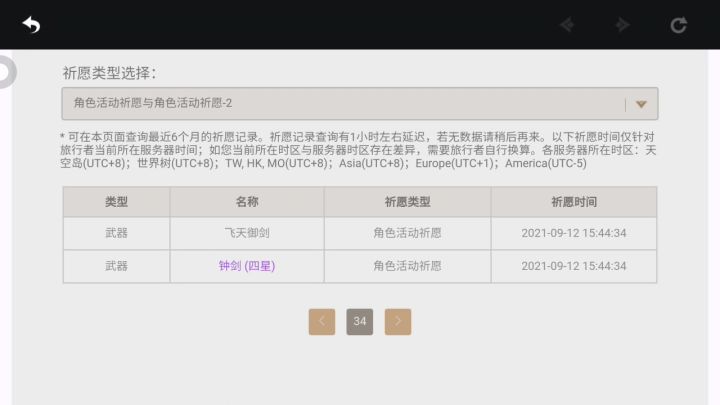The width and height of the screenshot is (720, 405).
Task: Tap the refresh icon in top bar
Action: click(x=679, y=25)
